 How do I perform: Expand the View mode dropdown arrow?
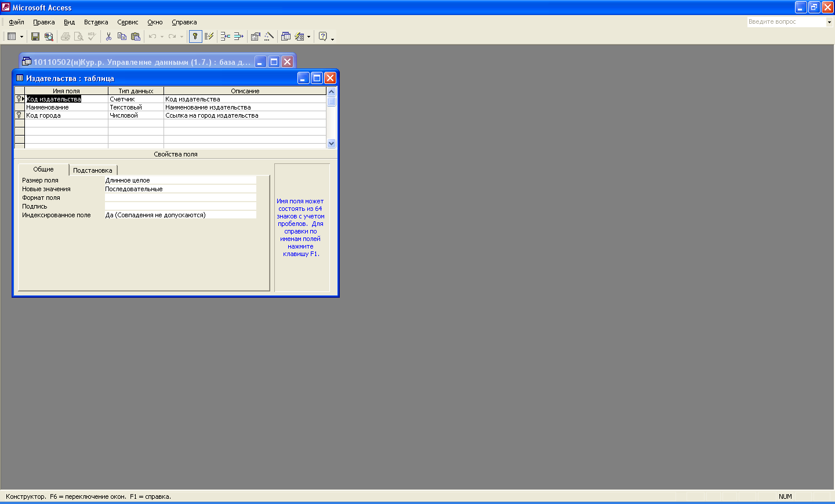pos(22,36)
